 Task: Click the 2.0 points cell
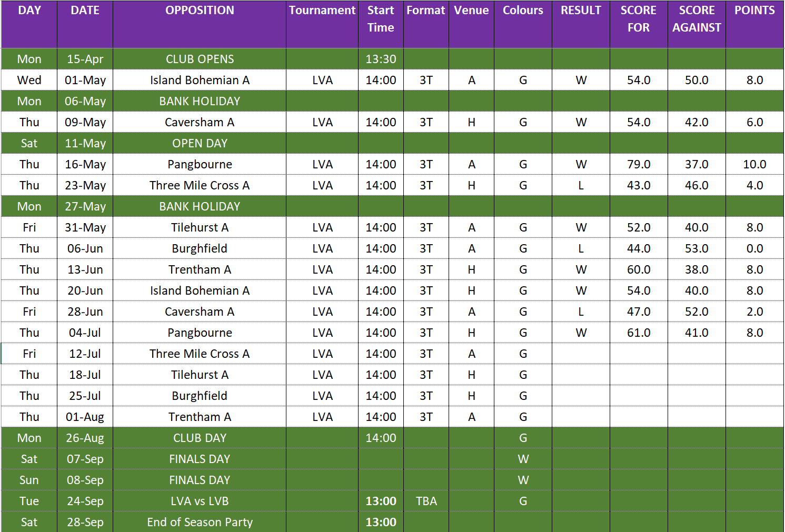[754, 312]
